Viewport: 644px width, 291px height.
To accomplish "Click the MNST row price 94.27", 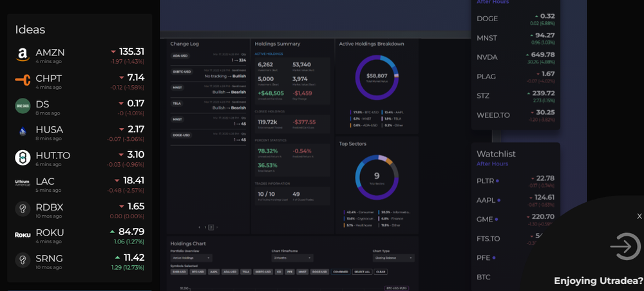I will (x=545, y=35).
